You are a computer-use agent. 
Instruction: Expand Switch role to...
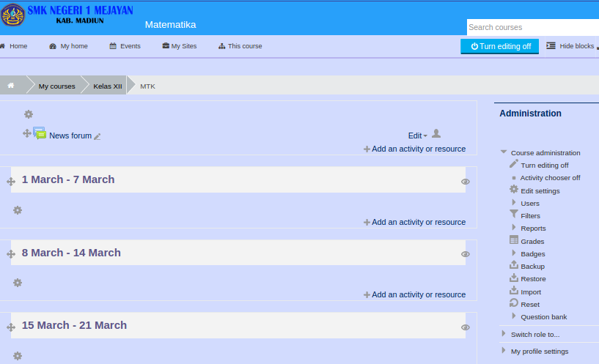pos(504,333)
